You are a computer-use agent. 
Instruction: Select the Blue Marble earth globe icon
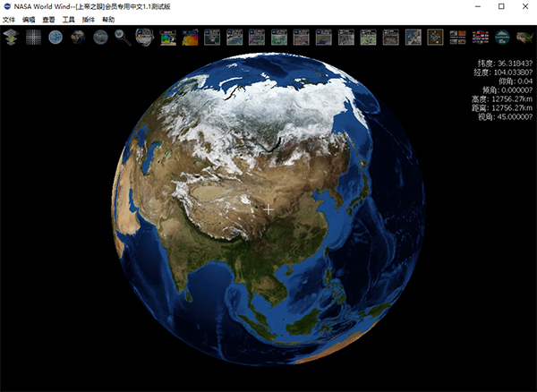78,37
